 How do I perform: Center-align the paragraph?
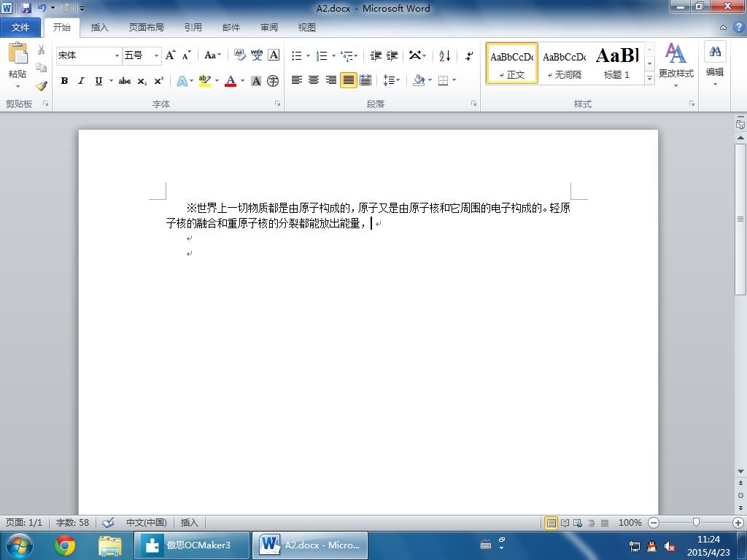pyautogui.click(x=314, y=80)
